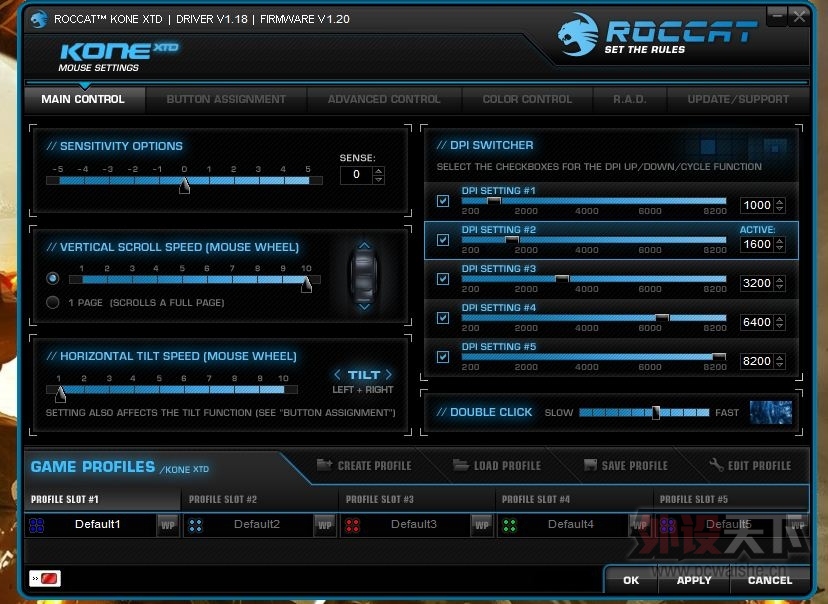The image size is (828, 604).
Task: Select the Default4 profile name
Action: tap(570, 524)
